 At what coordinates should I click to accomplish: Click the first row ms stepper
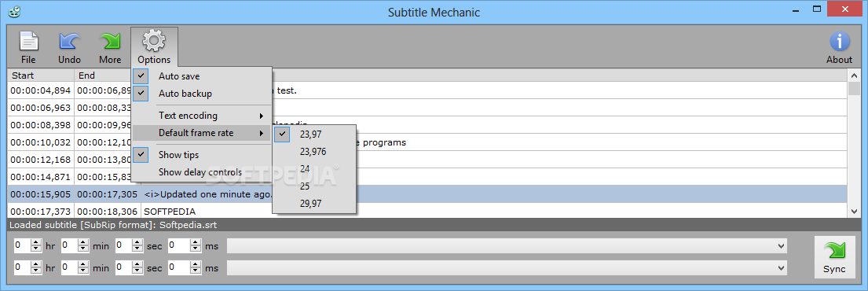point(196,245)
